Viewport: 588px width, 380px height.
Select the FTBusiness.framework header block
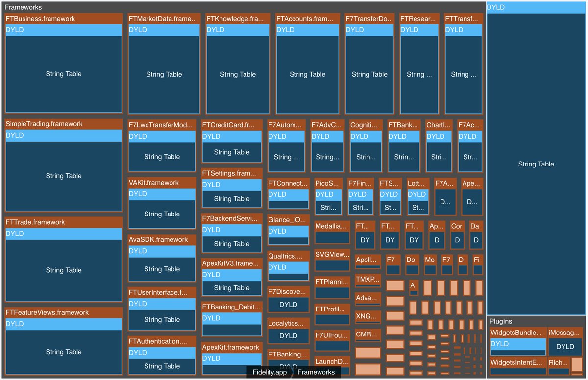coord(64,19)
